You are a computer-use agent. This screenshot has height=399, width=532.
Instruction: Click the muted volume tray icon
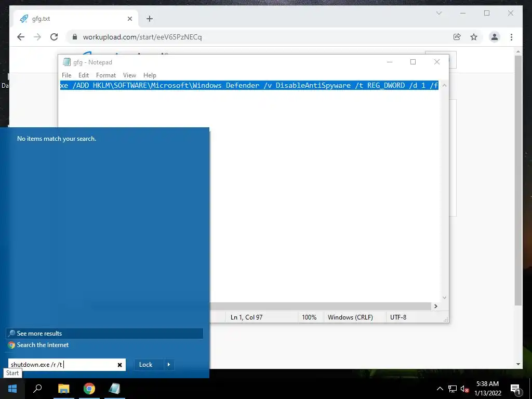click(464, 389)
